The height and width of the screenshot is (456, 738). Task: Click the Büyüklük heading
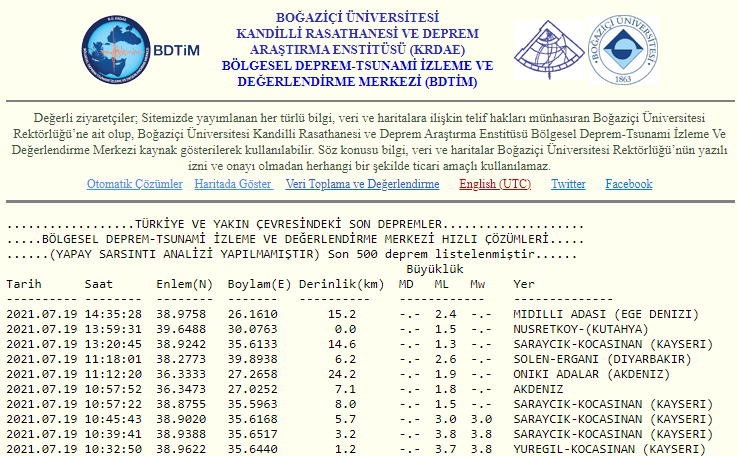pyautogui.click(x=435, y=269)
